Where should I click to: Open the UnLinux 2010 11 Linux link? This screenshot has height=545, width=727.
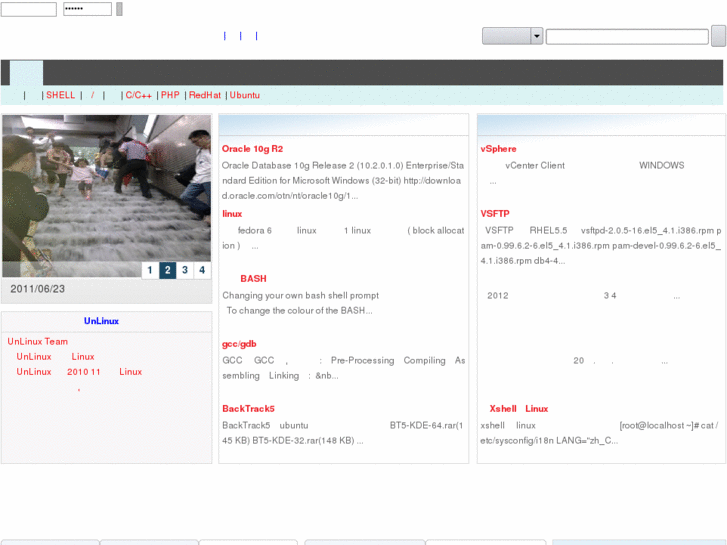point(79,372)
